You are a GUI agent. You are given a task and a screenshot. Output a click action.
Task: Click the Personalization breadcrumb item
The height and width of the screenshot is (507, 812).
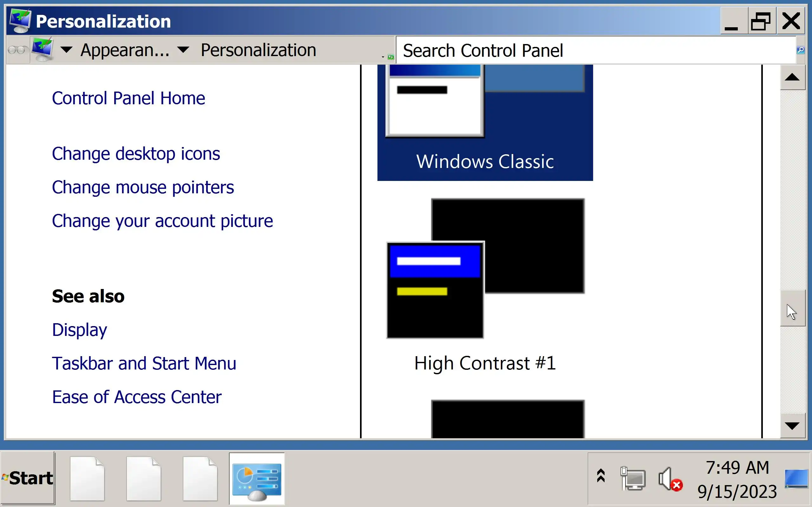pyautogui.click(x=258, y=50)
